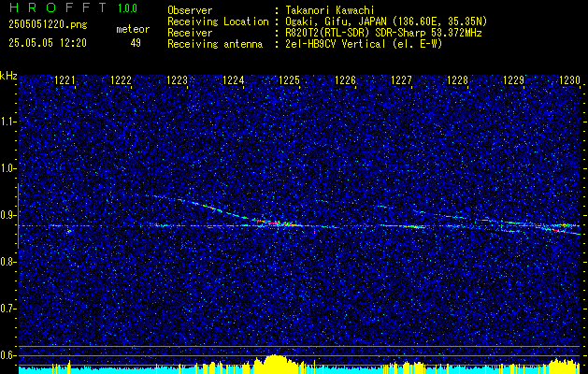
Task: Click the 0.7 kHz axis label
Action: (x=8, y=309)
